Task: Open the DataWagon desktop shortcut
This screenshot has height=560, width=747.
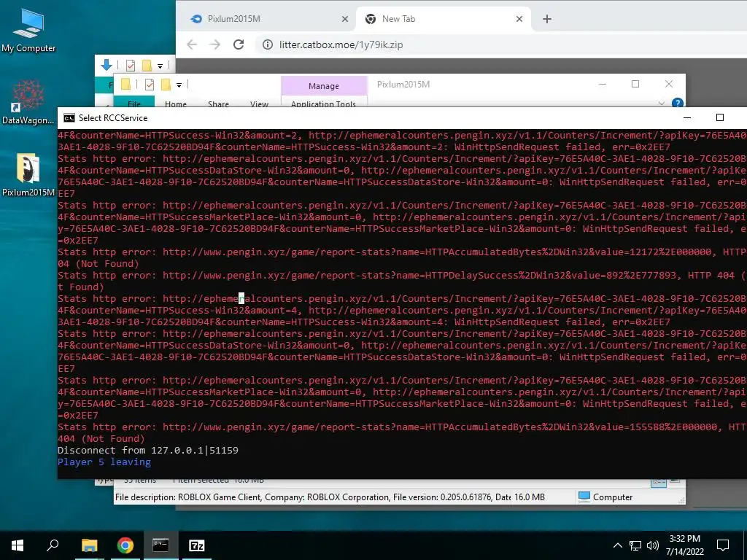Action: [28, 102]
